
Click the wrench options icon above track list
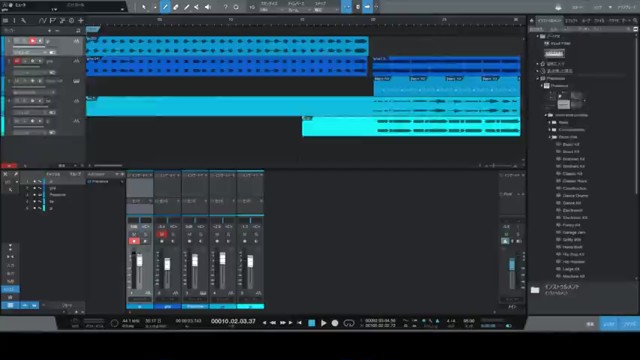(24, 20)
